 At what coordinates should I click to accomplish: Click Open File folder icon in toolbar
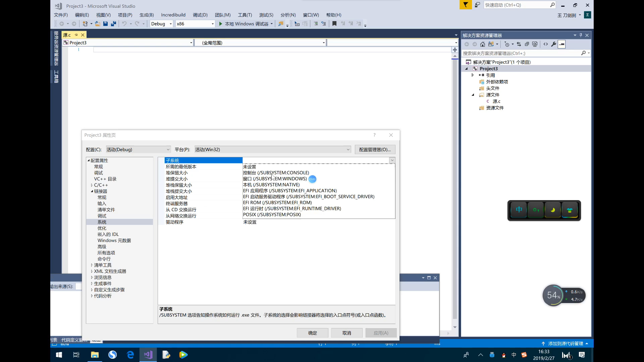point(97,24)
